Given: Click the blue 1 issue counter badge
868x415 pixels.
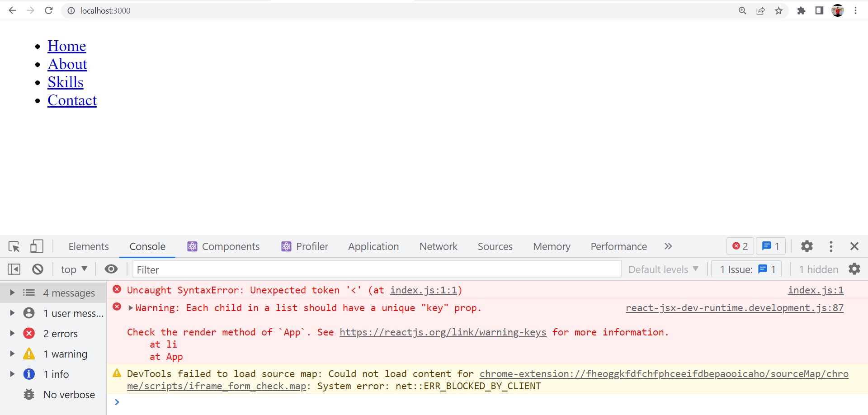Looking at the screenshot, I should click(771, 246).
